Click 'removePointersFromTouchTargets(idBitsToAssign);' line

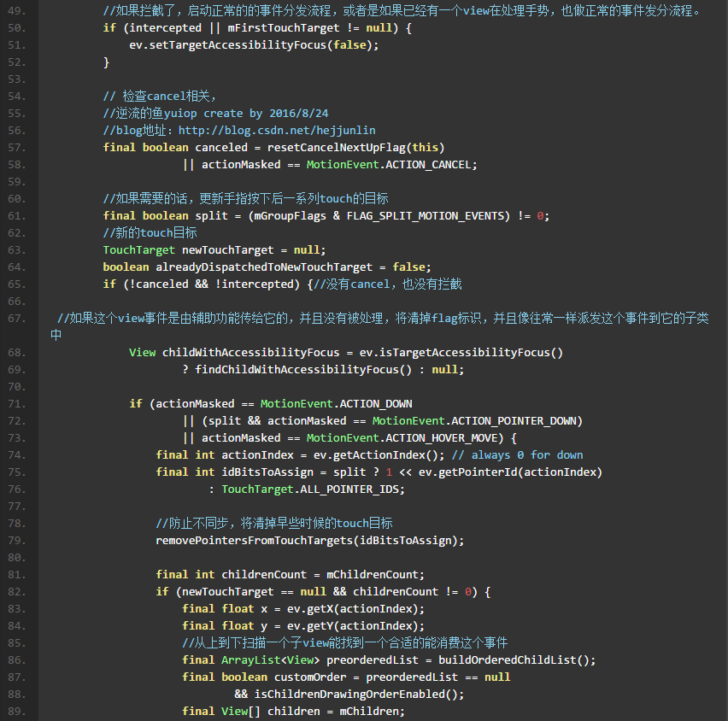309,541
